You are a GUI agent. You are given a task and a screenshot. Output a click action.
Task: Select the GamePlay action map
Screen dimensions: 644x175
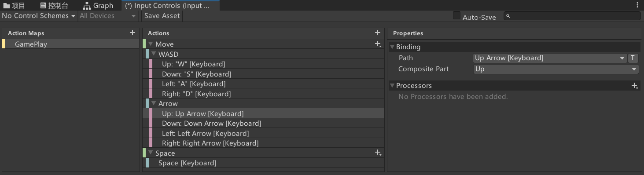click(70, 44)
